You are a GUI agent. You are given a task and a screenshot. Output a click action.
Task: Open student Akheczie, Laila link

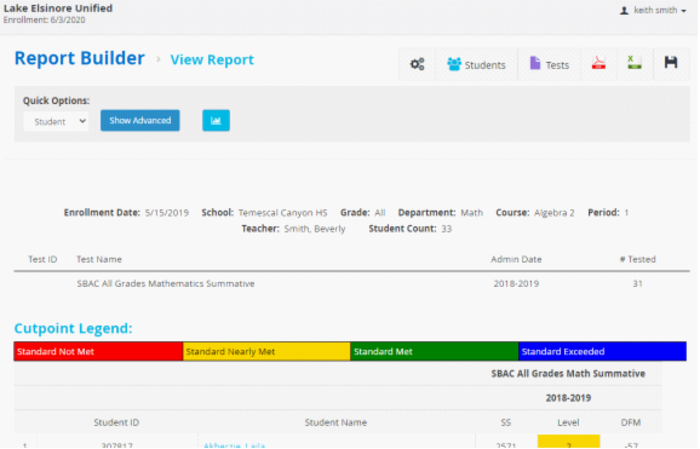pyautogui.click(x=234, y=445)
